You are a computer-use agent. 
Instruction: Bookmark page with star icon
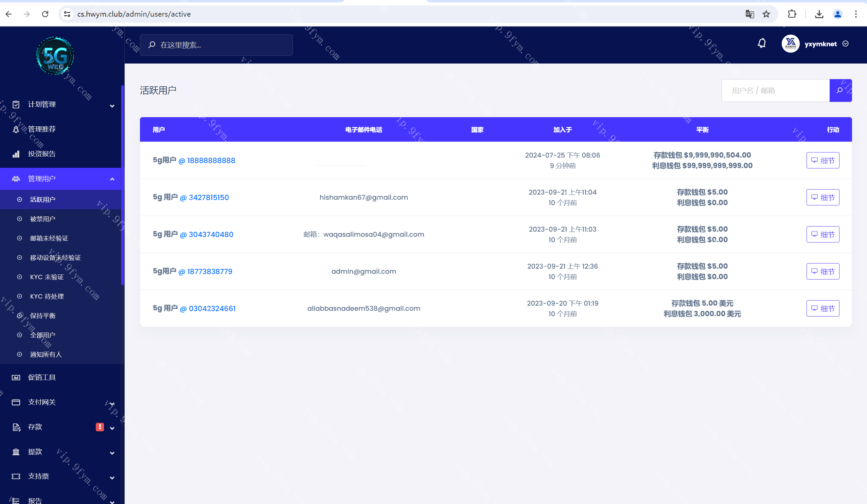[x=766, y=14]
